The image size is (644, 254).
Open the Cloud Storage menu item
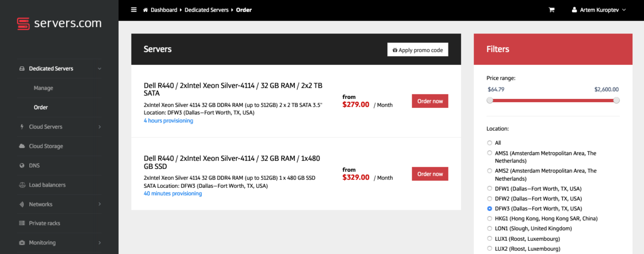46,146
